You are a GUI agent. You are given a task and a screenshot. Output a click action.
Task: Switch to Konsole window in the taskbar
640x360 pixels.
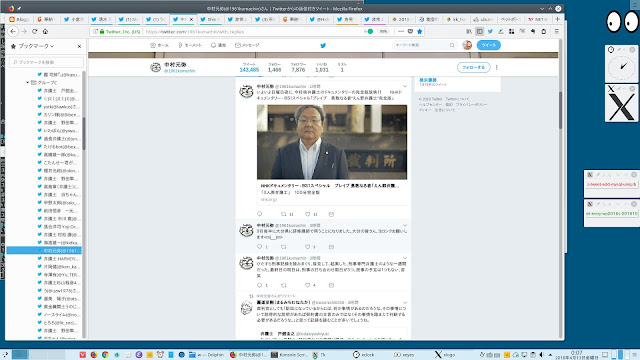pos(290,355)
